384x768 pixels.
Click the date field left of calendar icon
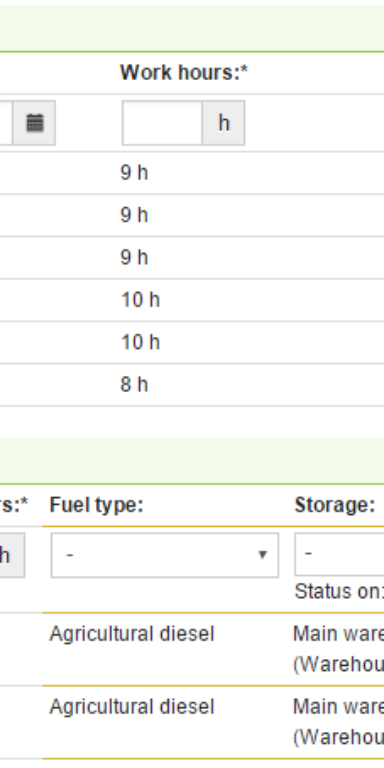point(6,123)
